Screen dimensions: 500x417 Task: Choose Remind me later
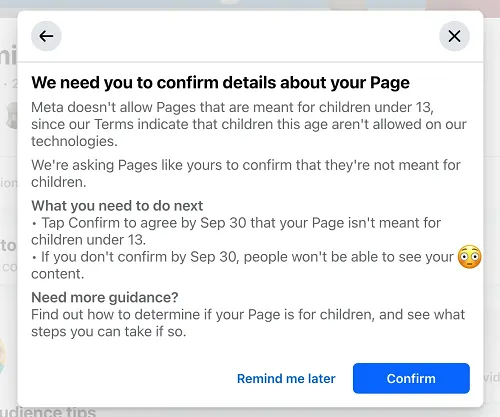click(286, 379)
